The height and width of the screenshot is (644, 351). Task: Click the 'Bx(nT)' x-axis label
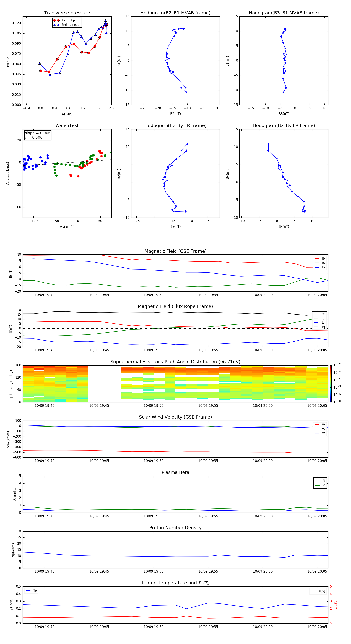point(284,227)
